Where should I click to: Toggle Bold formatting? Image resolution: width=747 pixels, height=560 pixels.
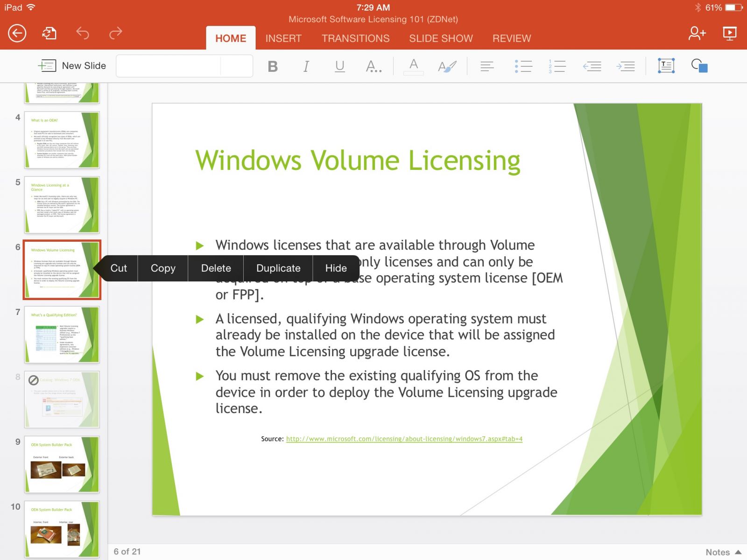pos(273,66)
